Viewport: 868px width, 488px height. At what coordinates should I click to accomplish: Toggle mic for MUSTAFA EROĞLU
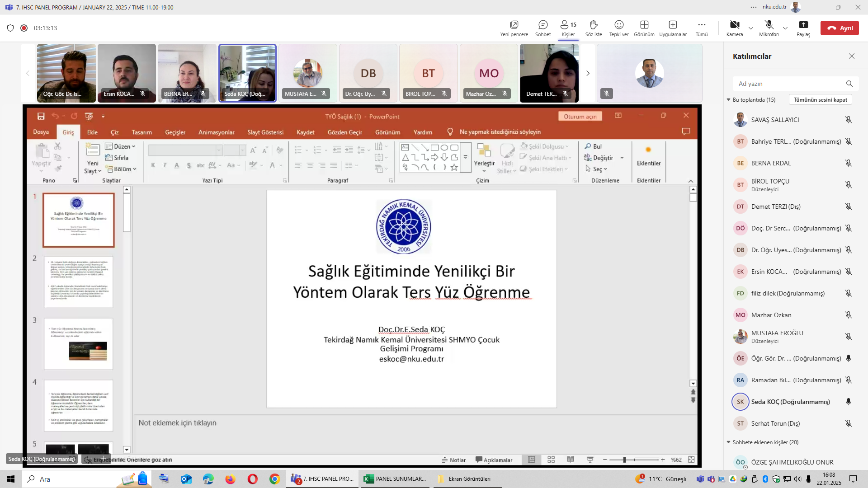tap(849, 337)
